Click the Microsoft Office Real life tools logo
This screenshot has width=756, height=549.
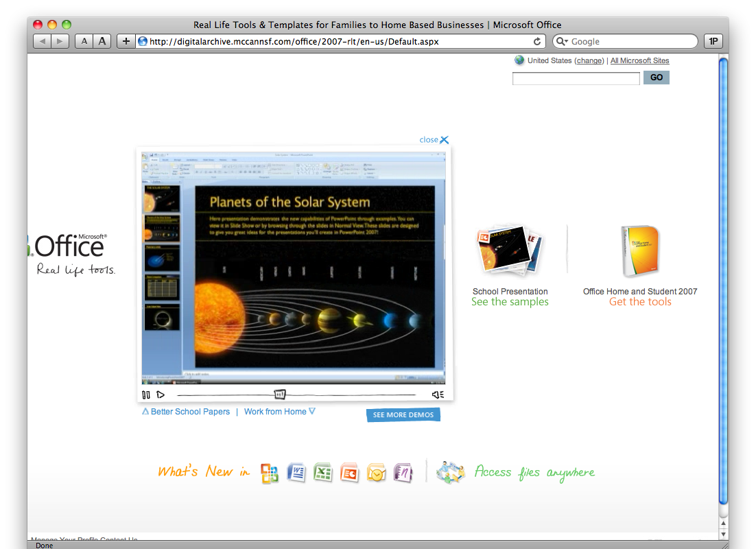72,255
